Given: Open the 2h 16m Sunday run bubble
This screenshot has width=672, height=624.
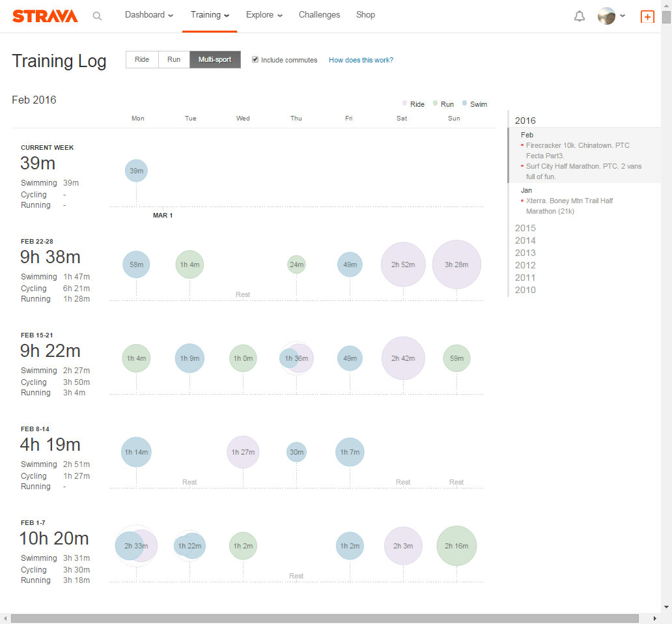Looking at the screenshot, I should click(x=456, y=546).
